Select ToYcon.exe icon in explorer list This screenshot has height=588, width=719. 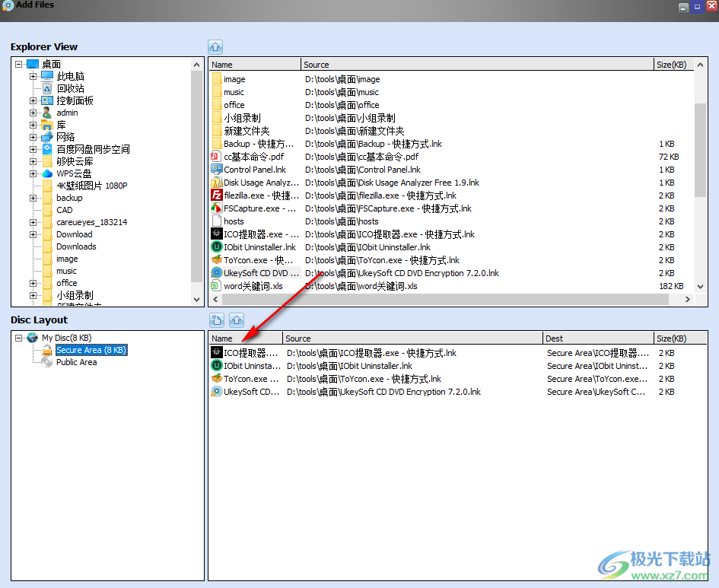(x=216, y=260)
